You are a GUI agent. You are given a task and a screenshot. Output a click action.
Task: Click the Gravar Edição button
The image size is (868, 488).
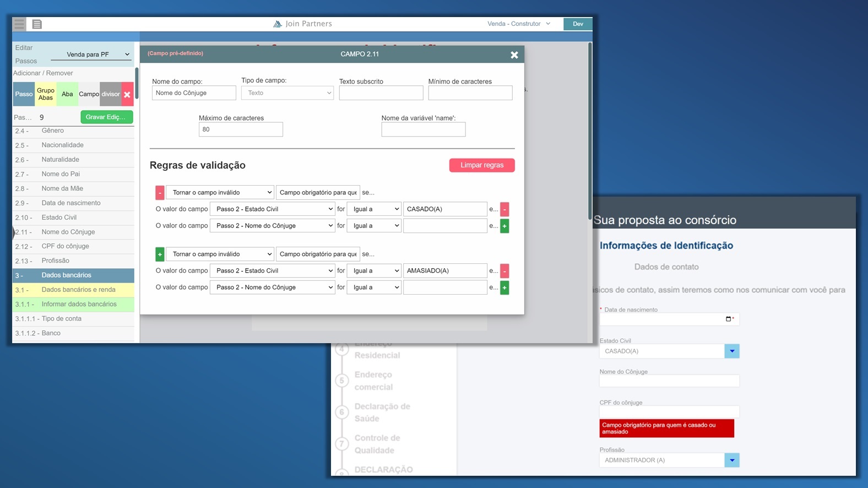[x=106, y=117]
